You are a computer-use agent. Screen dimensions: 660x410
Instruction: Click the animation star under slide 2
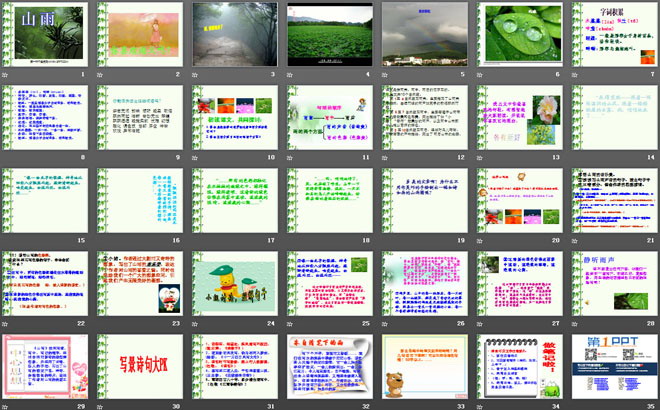click(x=101, y=75)
